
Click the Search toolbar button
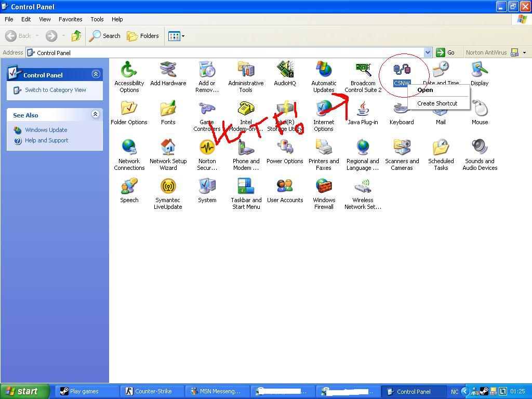pyautogui.click(x=104, y=36)
